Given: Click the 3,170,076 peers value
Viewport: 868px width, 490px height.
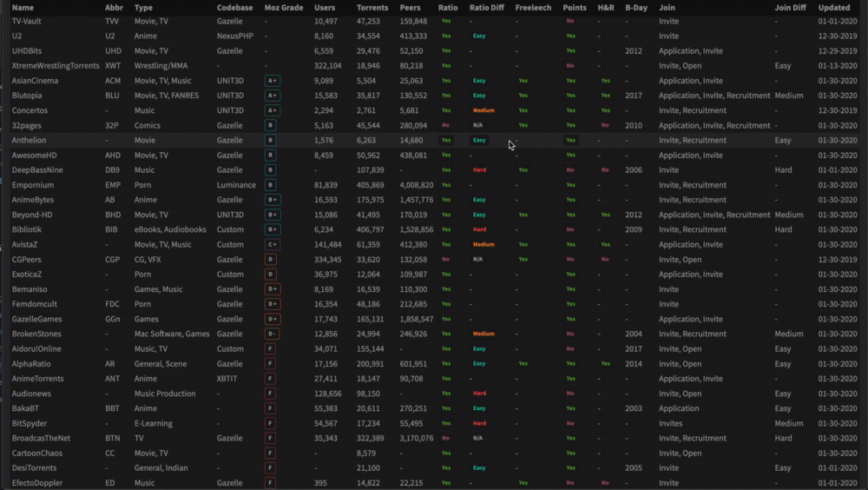Looking at the screenshot, I should point(417,438).
